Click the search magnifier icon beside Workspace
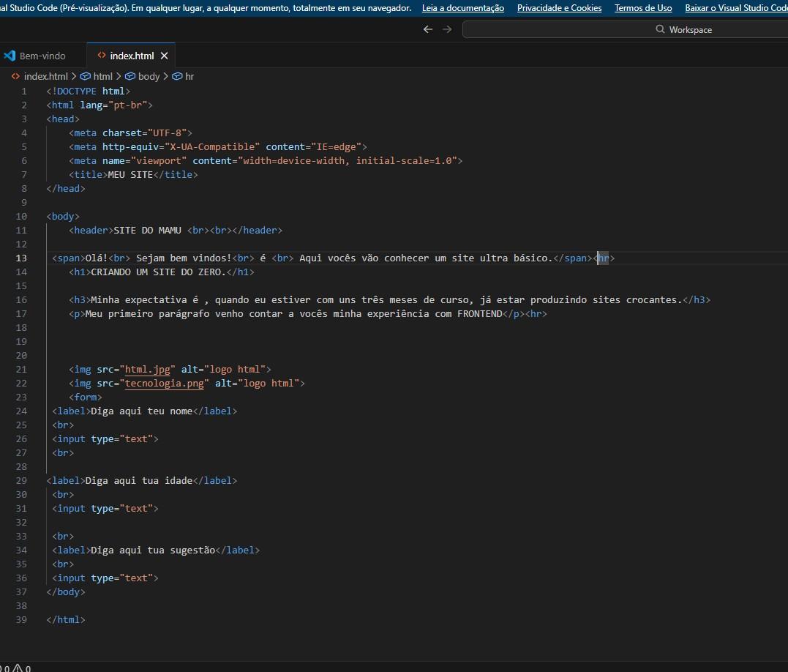 (661, 30)
